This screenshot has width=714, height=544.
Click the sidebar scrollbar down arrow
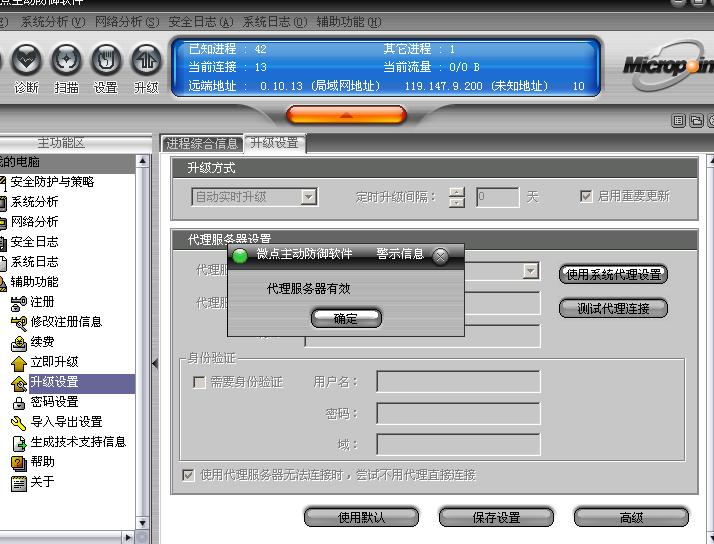tap(143, 523)
